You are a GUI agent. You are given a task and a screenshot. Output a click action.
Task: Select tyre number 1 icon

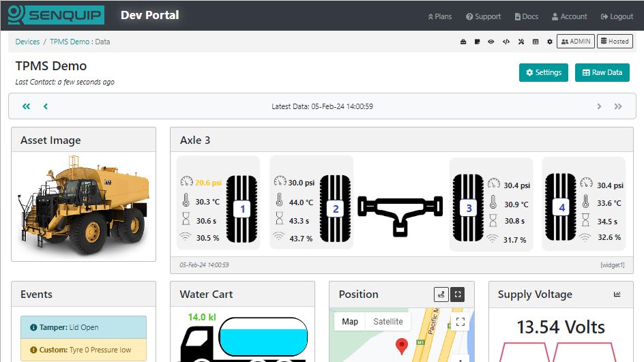coord(242,209)
